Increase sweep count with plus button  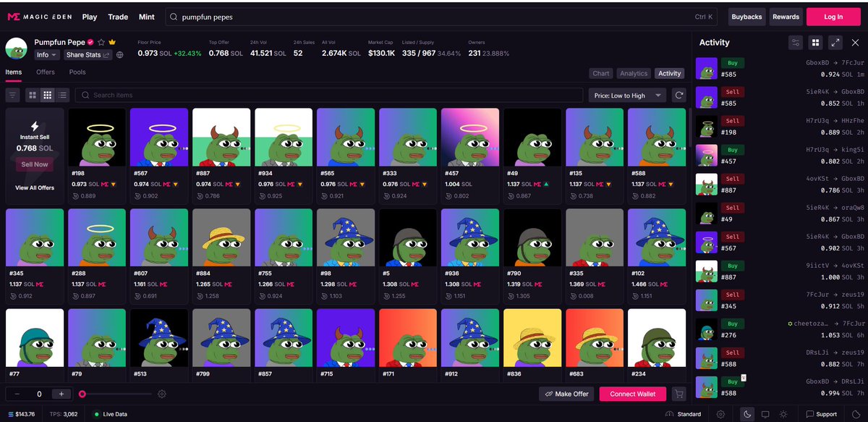[61, 394]
